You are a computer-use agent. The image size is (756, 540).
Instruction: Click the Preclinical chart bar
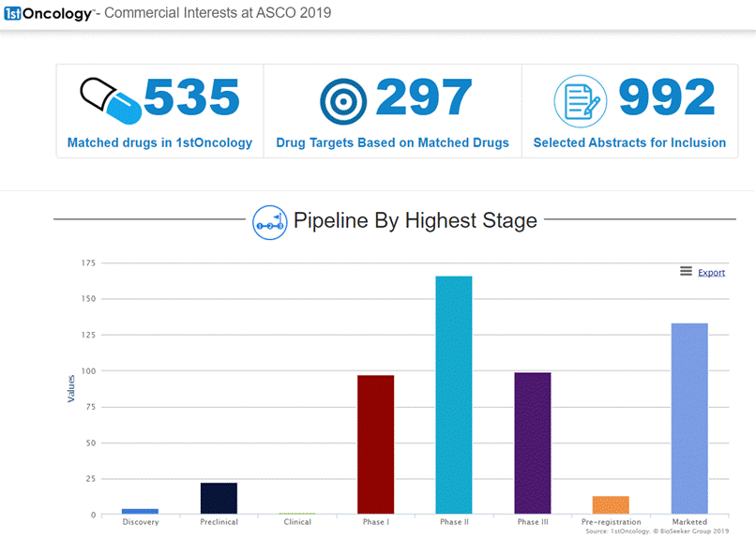coord(219,498)
